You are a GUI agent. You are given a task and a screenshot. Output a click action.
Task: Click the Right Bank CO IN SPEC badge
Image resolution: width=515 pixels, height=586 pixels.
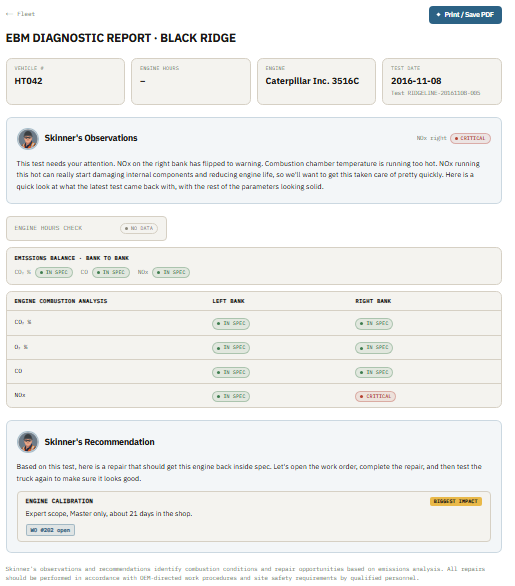374,372
